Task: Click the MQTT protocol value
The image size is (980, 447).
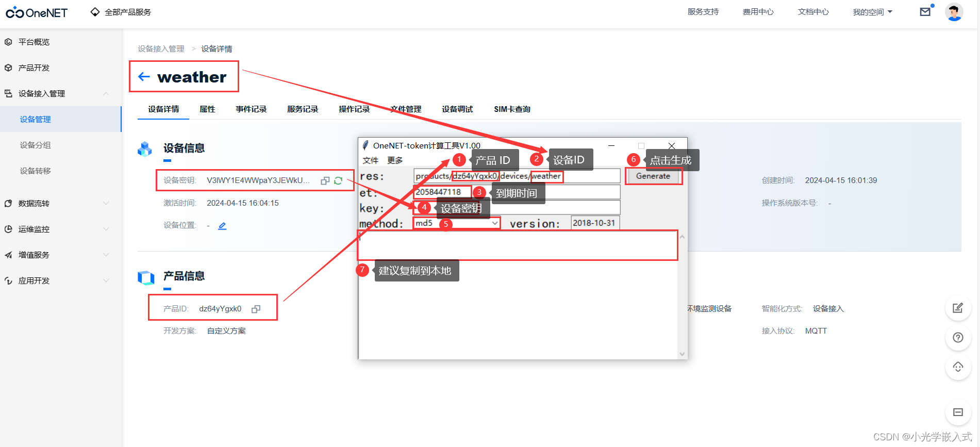Action: pyautogui.click(x=816, y=331)
